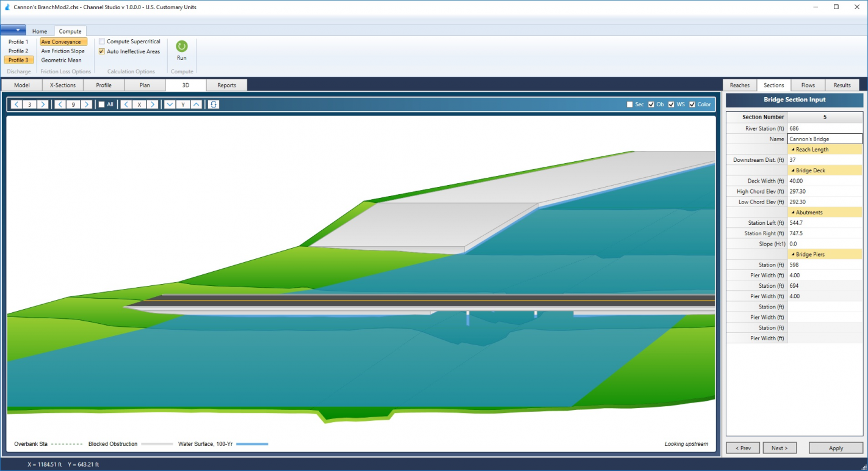The width and height of the screenshot is (868, 471).
Task: Select Profile 1 discharge
Action: [18, 42]
